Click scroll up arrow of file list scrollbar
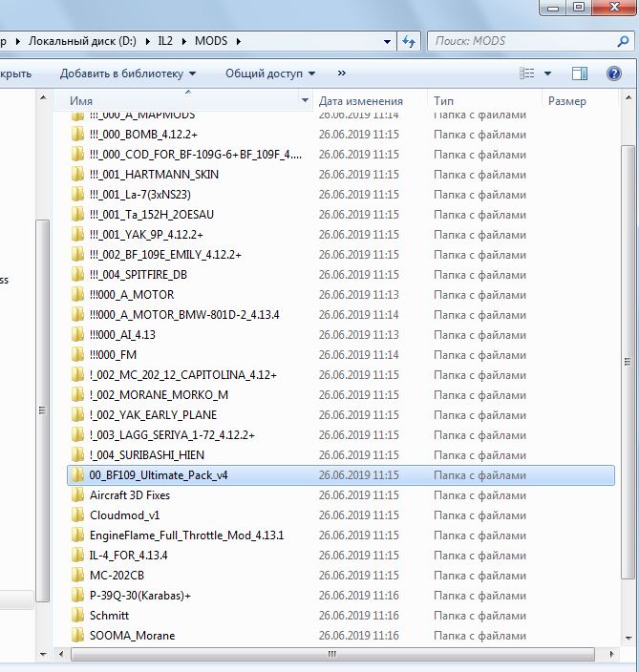This screenshot has width=639, height=672. tap(628, 98)
